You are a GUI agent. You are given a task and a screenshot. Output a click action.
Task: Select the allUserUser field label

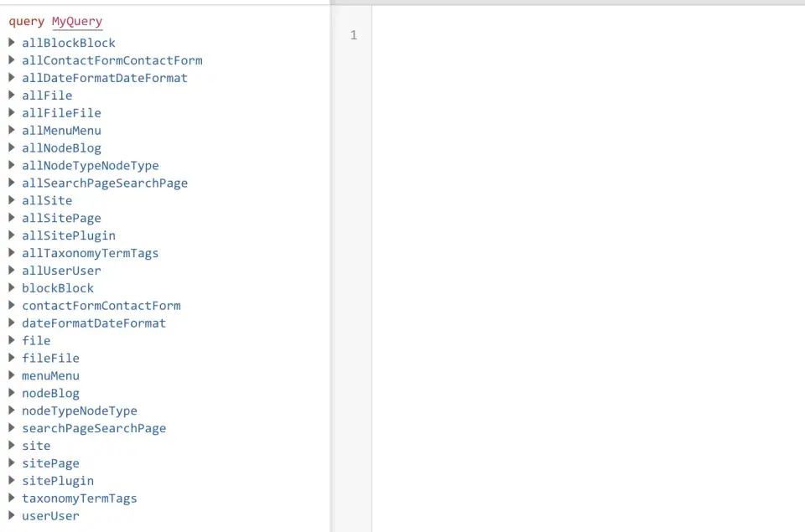[61, 271]
